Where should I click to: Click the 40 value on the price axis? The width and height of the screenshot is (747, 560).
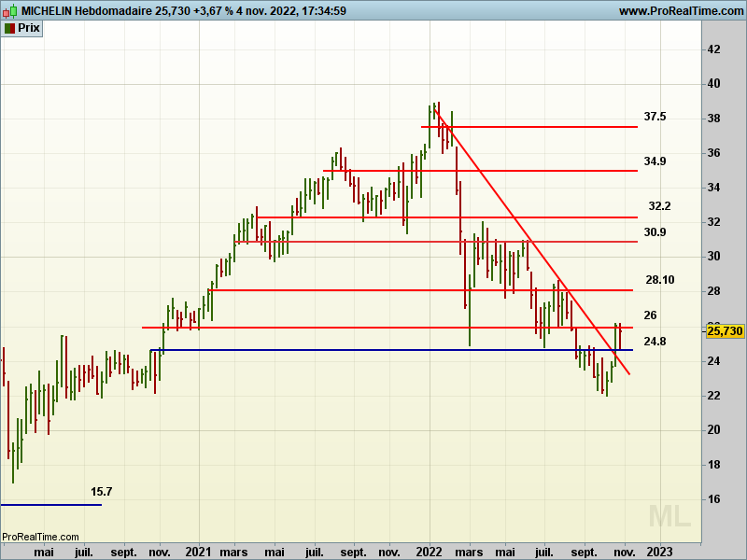712,84
